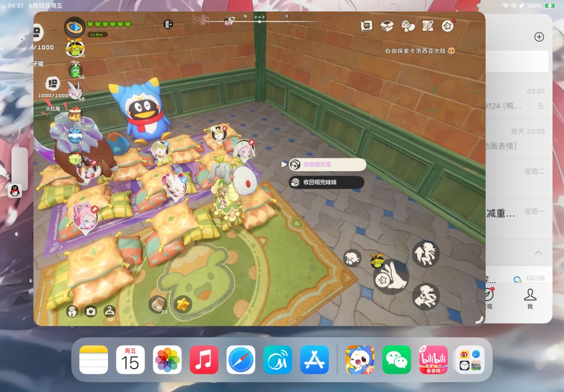Use the item slot showing 20

click(158, 305)
